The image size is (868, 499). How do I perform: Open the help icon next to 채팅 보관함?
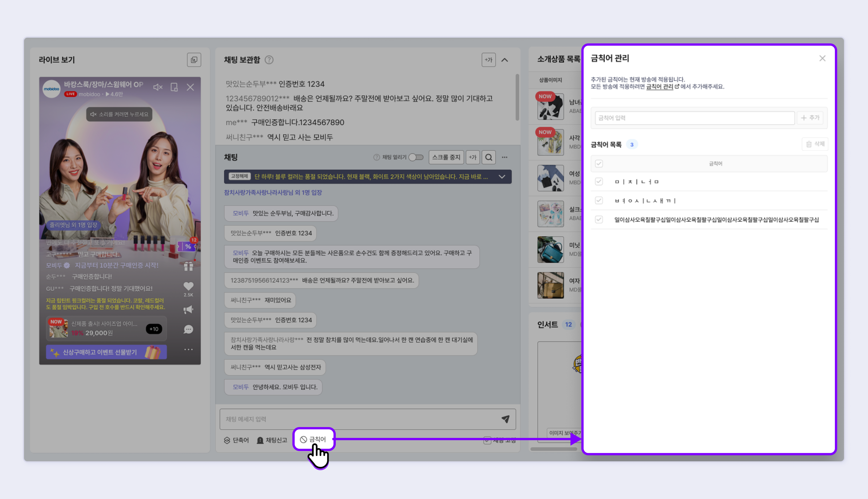(x=269, y=60)
